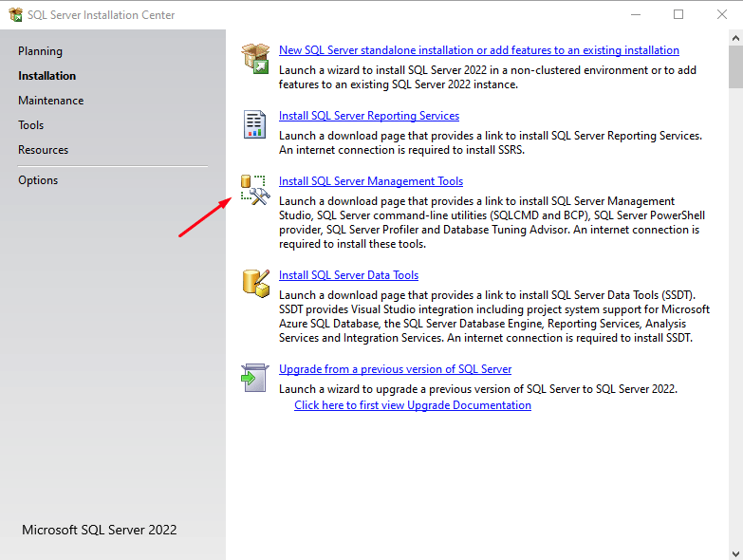
Task: Open the Planning page
Action: pos(40,51)
